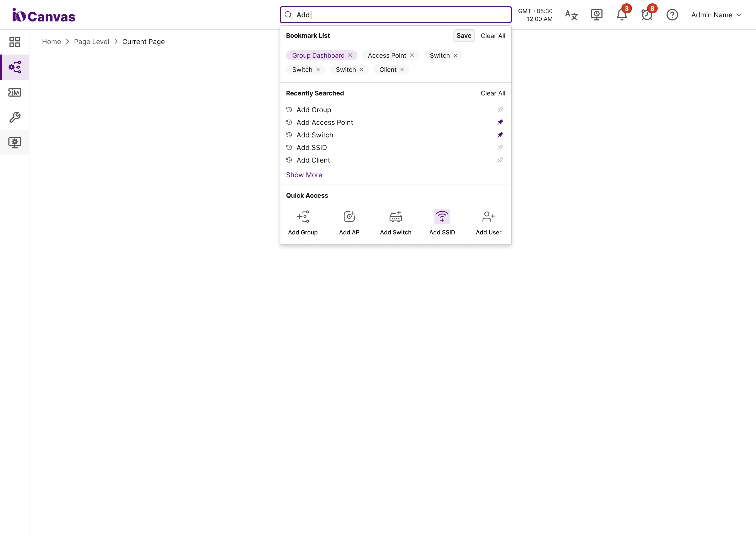Select Add Client from recent searches

pyautogui.click(x=313, y=160)
